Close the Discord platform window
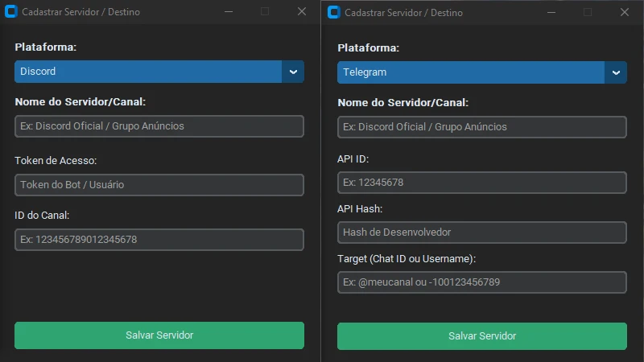The image size is (644, 362). tap(302, 11)
